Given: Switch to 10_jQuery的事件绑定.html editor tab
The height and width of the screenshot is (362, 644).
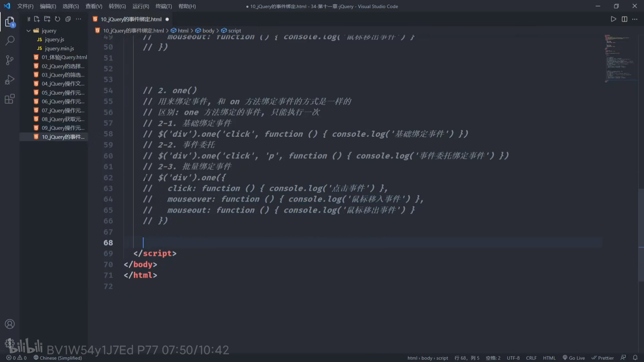Looking at the screenshot, I should point(131,19).
